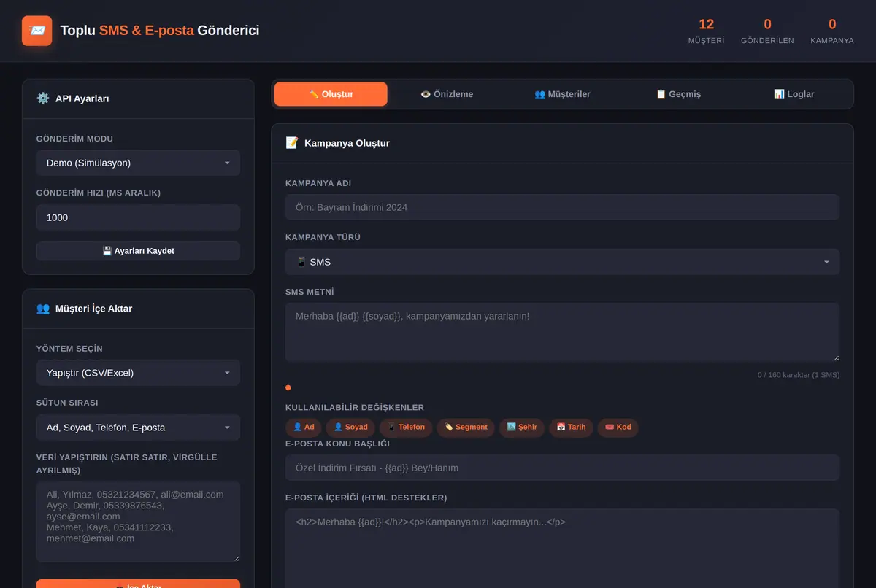This screenshot has height=588, width=876.
Task: Click the 0 Kampanya counter
Action: pyautogui.click(x=832, y=31)
